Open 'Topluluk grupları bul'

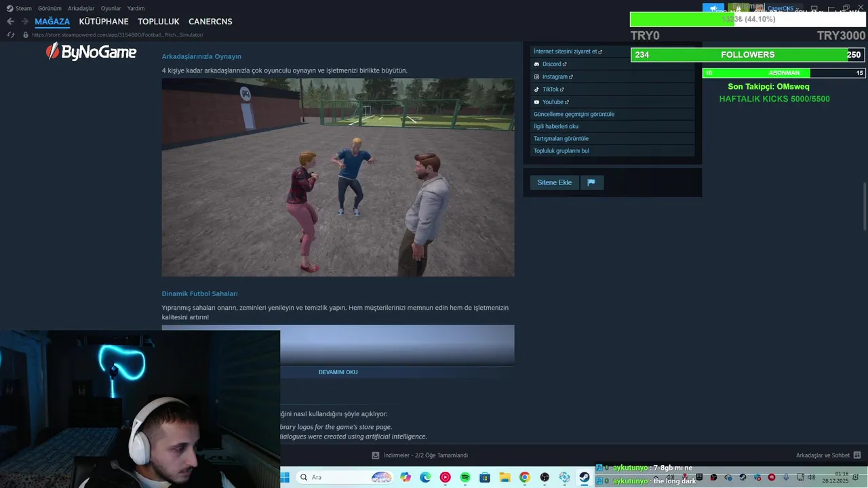coord(561,150)
